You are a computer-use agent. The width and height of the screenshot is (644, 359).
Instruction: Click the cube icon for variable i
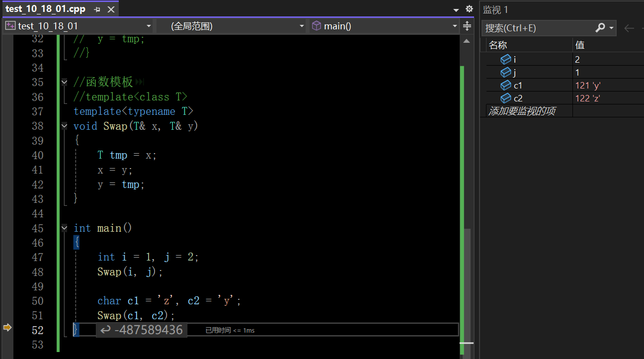(506, 59)
